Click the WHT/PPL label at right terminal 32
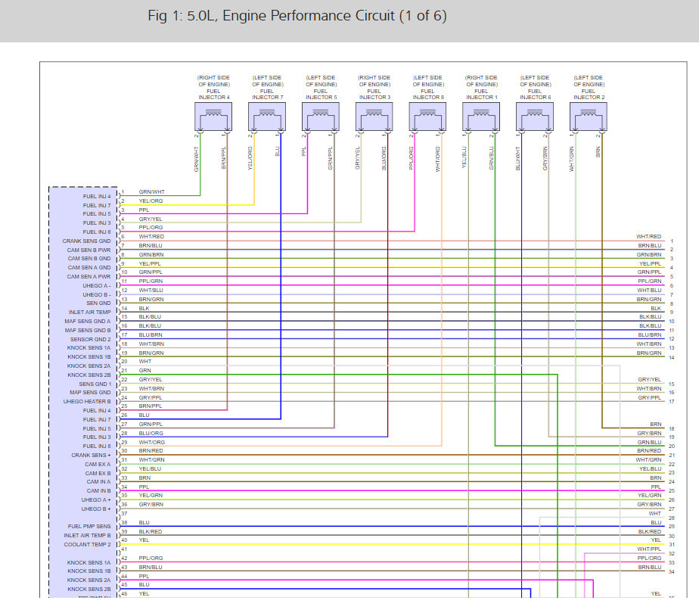699x616 pixels. tap(649, 549)
